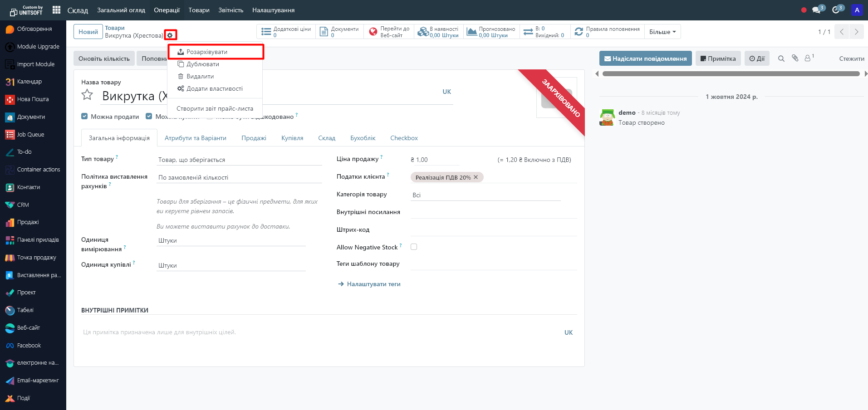Open conversations chat bubble icon in navbar
868x410 pixels.
[817, 10]
